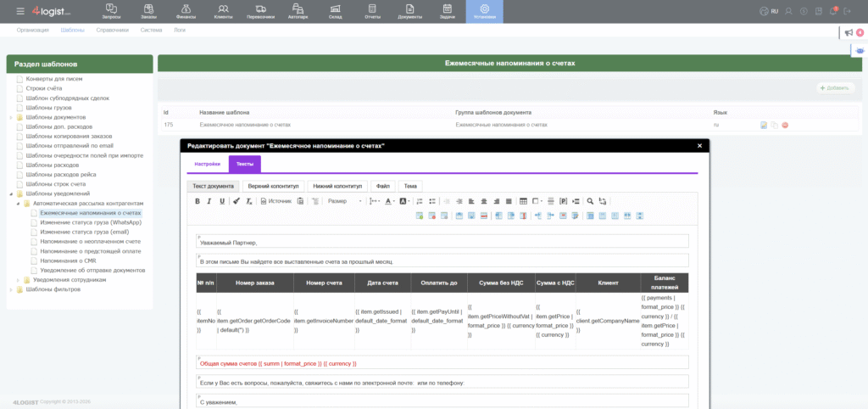Click the Источник source view button
Screen dimensions: 868x409
(x=276, y=201)
